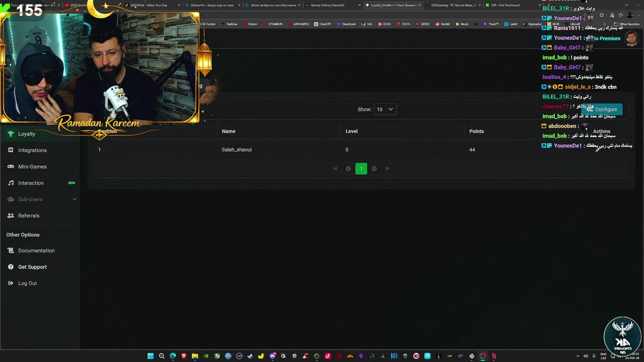644x362 pixels.
Task: Click the Integrations icon in sidebar
Action: coord(11,150)
